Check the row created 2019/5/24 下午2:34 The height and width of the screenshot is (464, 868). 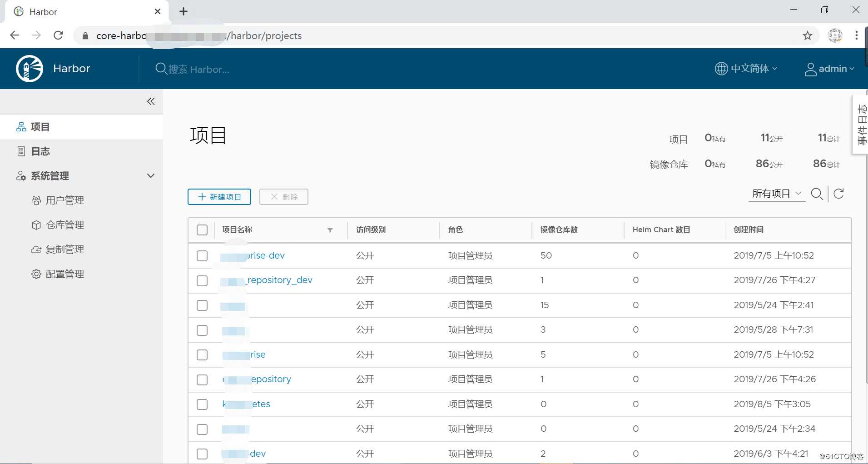(202, 429)
